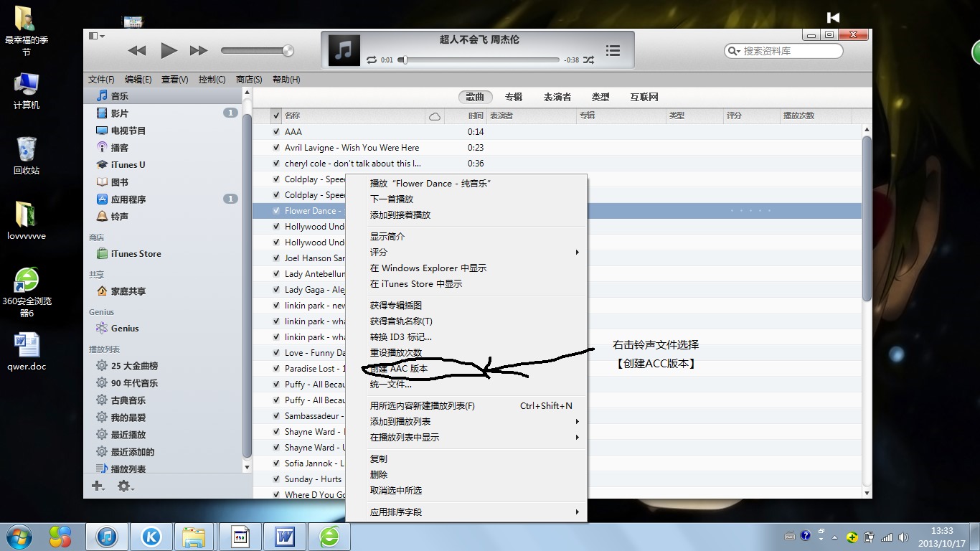This screenshot has height=551, width=980.
Task: Uncheck the cheryl cole song checkbox
Action: pos(276,164)
